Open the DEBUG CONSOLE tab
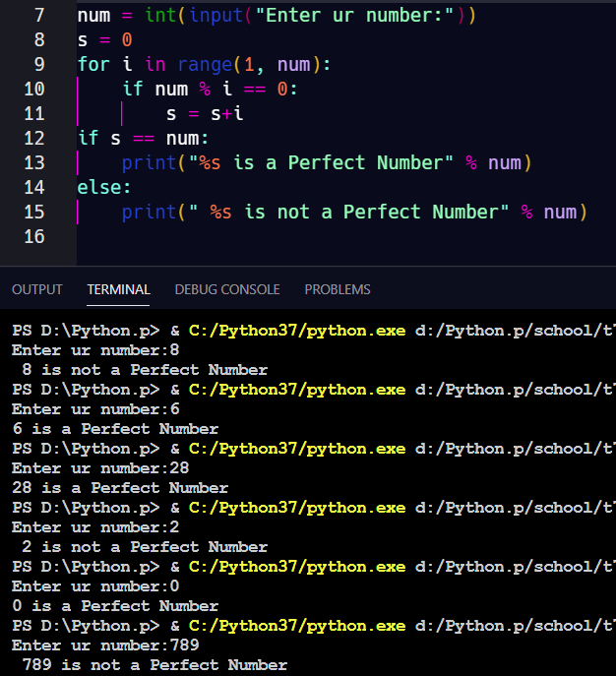616x676 pixels. coord(227,289)
